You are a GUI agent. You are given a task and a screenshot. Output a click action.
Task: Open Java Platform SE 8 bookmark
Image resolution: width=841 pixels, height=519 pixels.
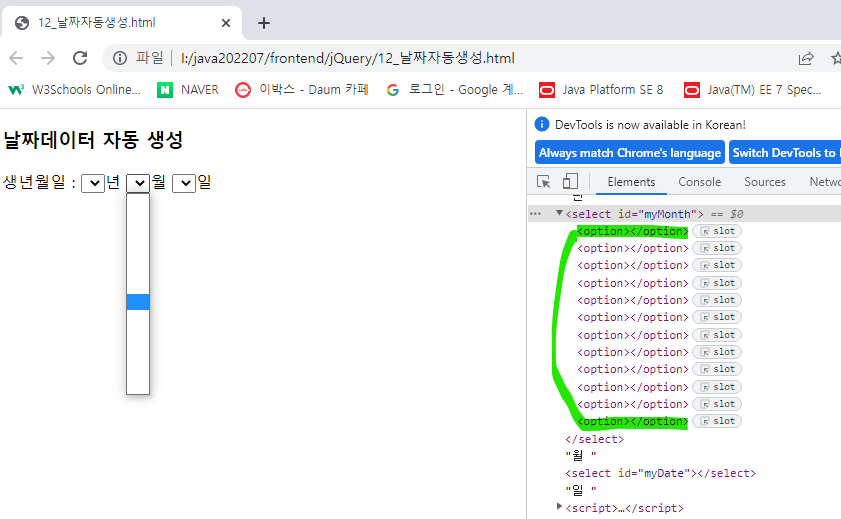tap(601, 90)
